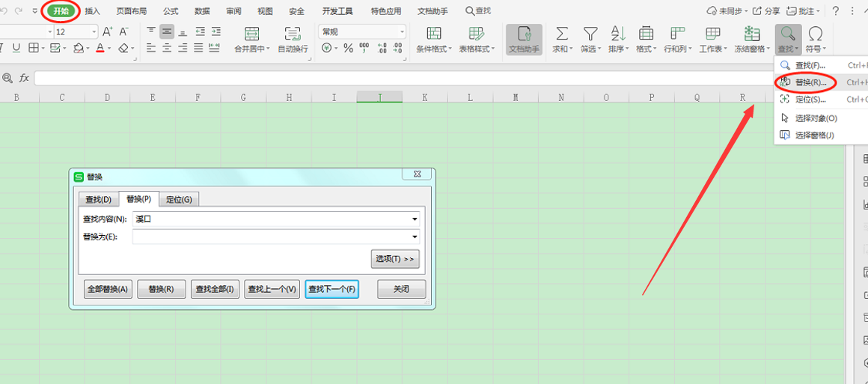Image resolution: width=868 pixels, height=384 pixels.
Task: Click the 筛选 filter funnel icon
Action: (590, 34)
